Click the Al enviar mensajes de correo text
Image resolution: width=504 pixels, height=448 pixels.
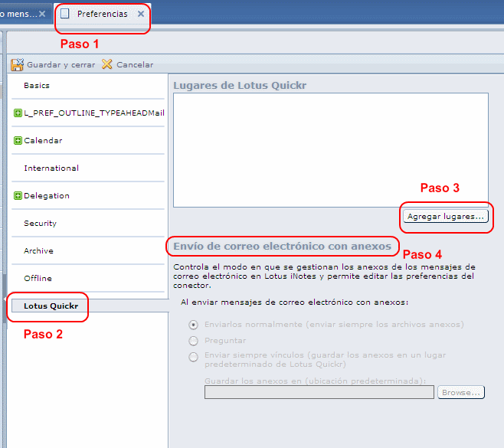pyautogui.click(x=294, y=302)
